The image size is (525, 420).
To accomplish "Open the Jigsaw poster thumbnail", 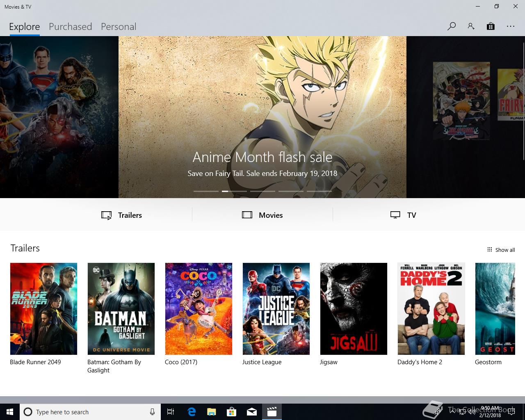I will [x=354, y=309].
